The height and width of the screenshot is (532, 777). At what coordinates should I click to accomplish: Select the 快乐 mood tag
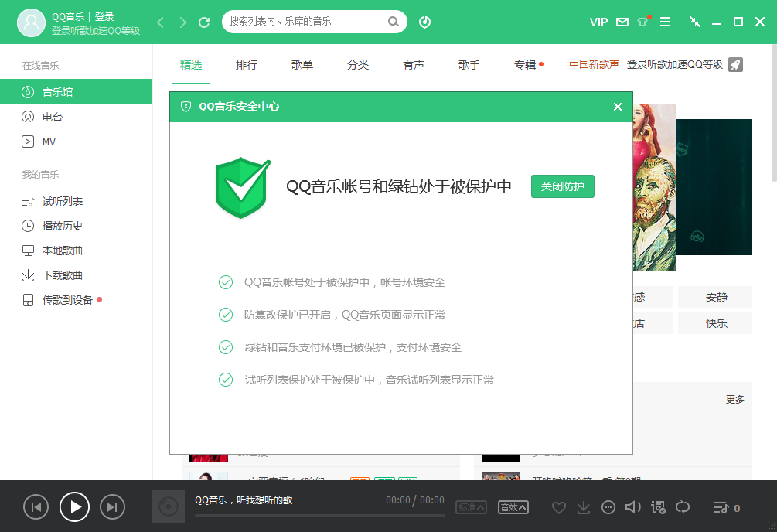tap(715, 323)
